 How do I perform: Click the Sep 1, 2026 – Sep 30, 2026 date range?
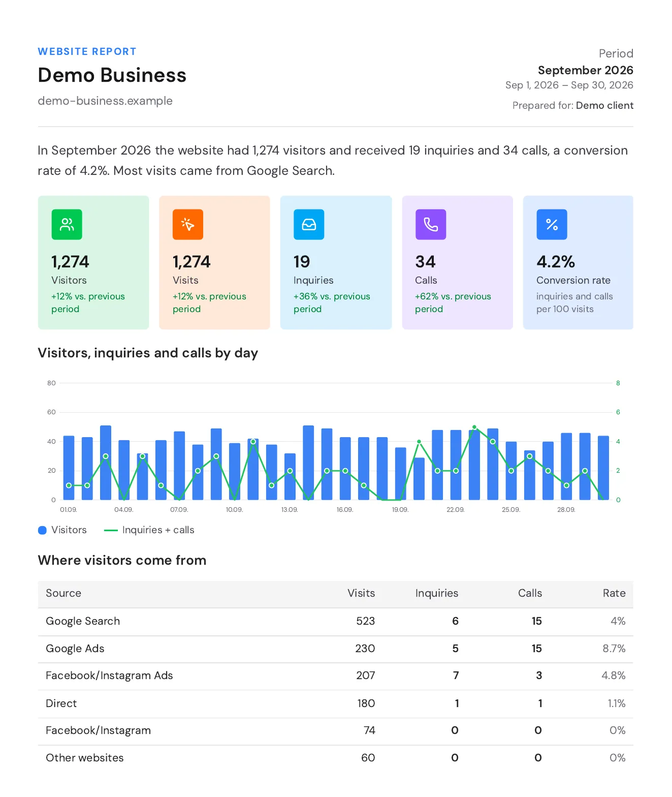coord(569,85)
